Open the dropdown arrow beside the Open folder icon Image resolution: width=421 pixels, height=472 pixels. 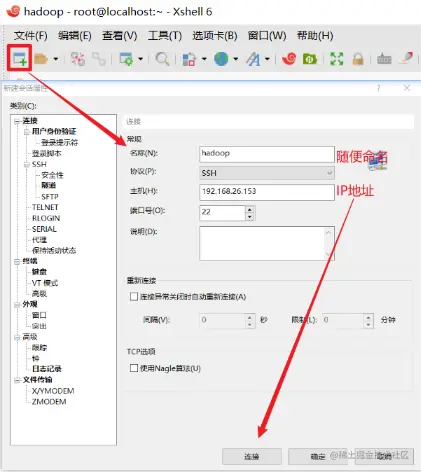pos(56,59)
